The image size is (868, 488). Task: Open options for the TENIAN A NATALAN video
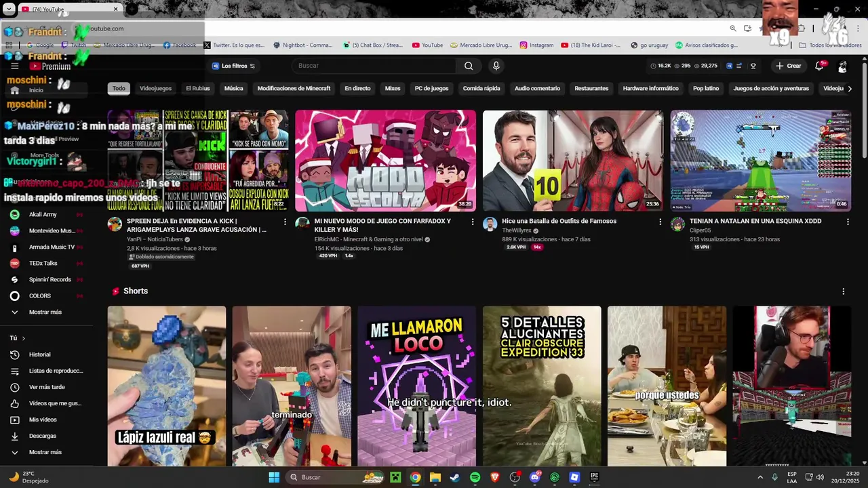pyautogui.click(x=848, y=222)
